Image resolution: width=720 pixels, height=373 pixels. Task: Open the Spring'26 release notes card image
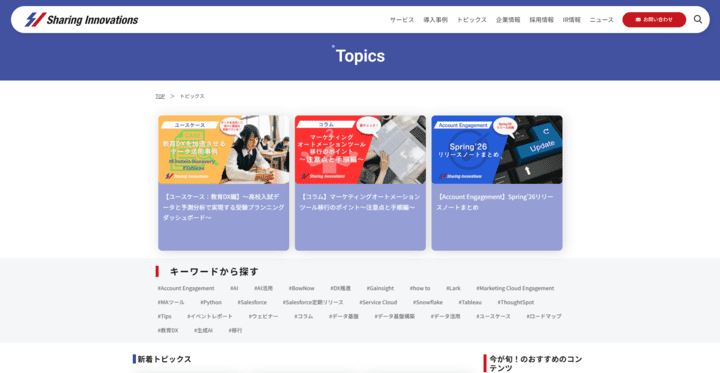point(497,150)
